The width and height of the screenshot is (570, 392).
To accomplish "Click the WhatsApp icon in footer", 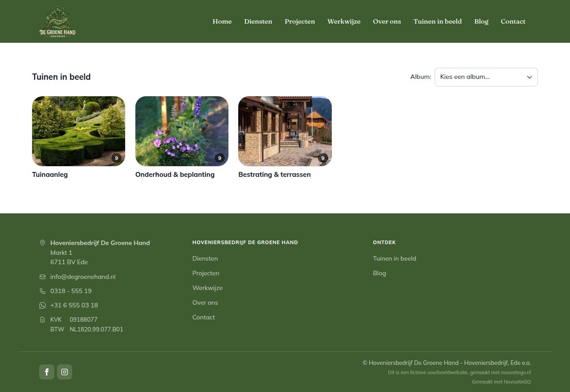I will pyautogui.click(x=43, y=305).
